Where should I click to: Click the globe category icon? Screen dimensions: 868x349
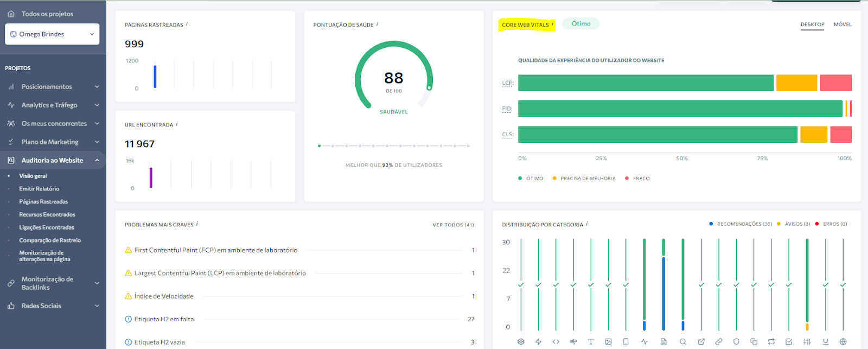tap(843, 341)
